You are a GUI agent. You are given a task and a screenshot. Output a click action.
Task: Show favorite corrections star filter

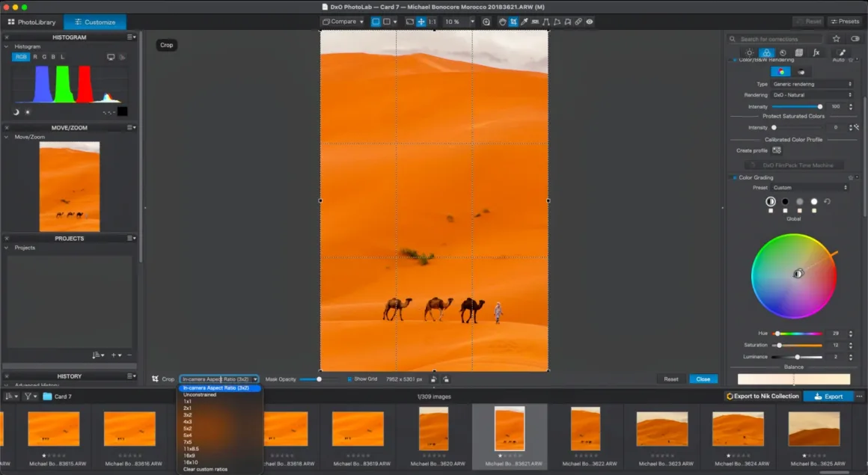click(x=837, y=39)
